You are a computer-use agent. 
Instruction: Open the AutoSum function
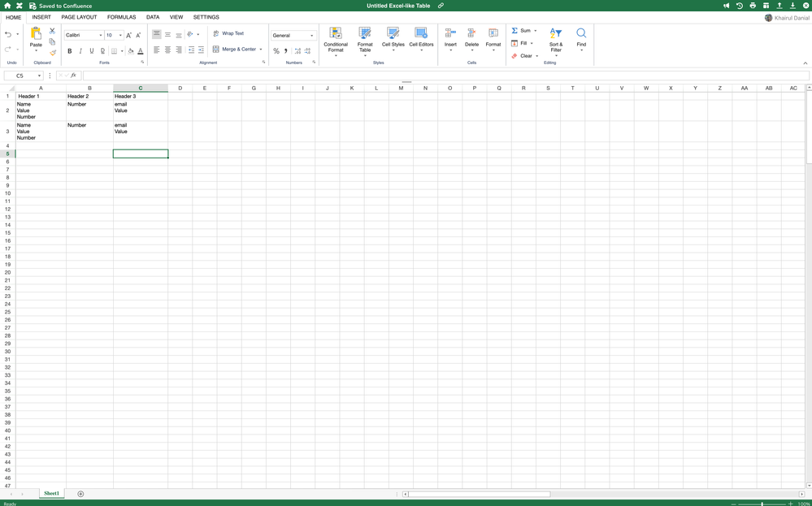click(521, 30)
